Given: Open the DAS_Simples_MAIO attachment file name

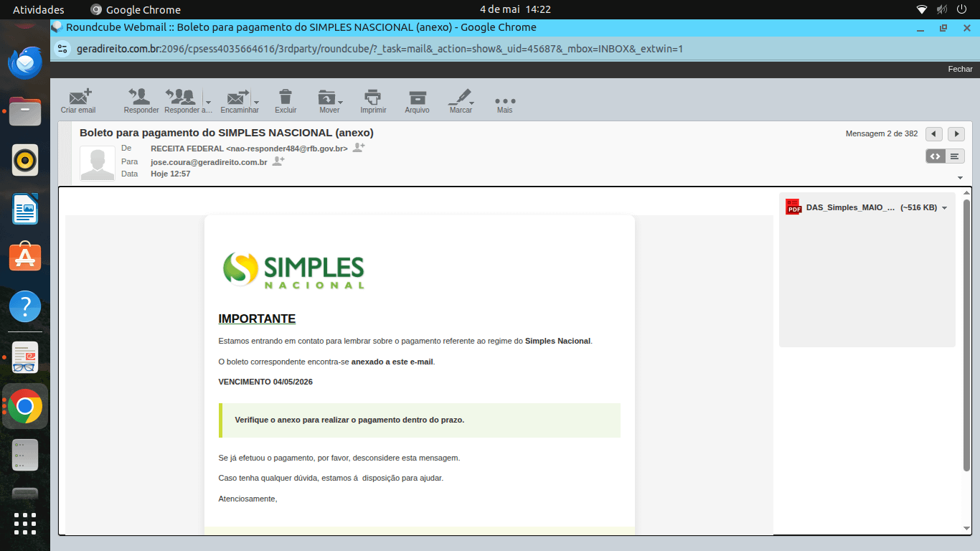Looking at the screenshot, I should (x=851, y=207).
